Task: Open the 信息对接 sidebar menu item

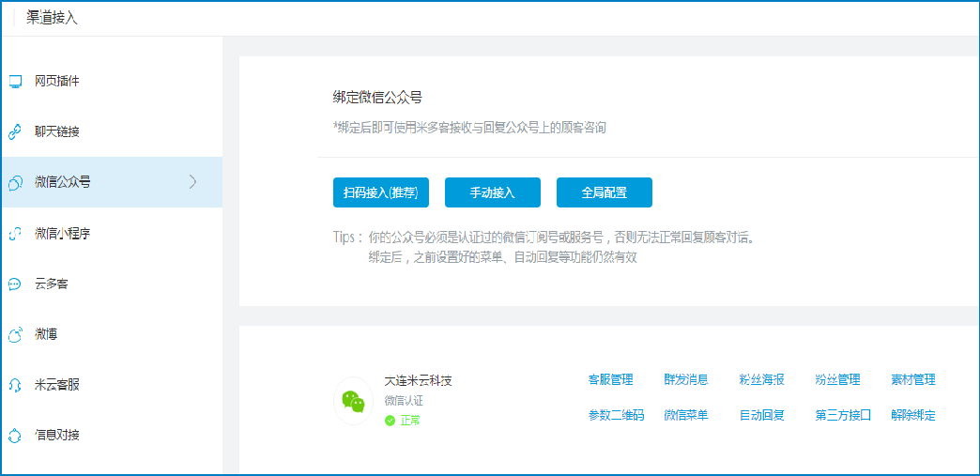Action: [x=57, y=435]
